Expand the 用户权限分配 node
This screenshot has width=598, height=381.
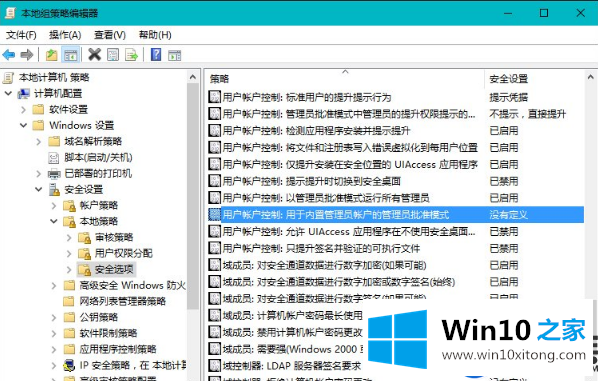[x=69, y=254]
